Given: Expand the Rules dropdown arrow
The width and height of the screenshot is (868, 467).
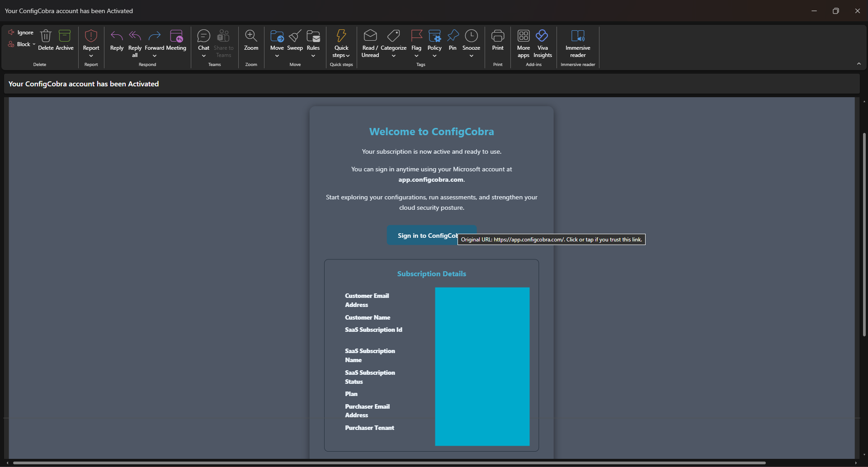Looking at the screenshot, I should click(x=313, y=56).
